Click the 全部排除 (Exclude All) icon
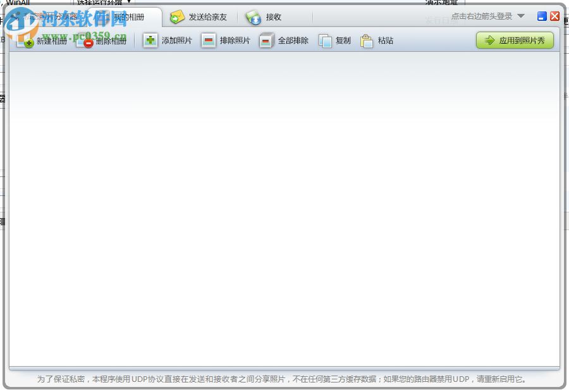The image size is (569, 392). pos(266,40)
